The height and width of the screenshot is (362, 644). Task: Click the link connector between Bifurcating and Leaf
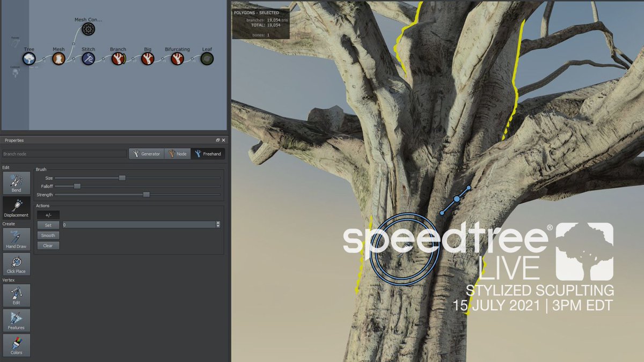click(x=193, y=59)
